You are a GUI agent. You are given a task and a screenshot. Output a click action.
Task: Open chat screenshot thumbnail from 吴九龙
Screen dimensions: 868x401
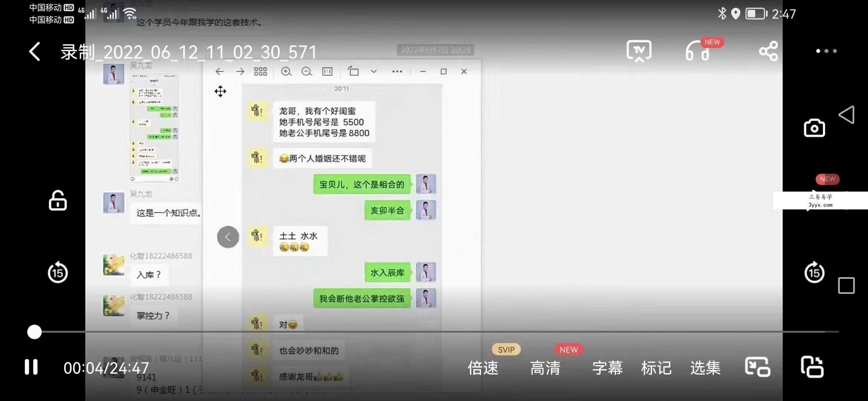pos(154,128)
